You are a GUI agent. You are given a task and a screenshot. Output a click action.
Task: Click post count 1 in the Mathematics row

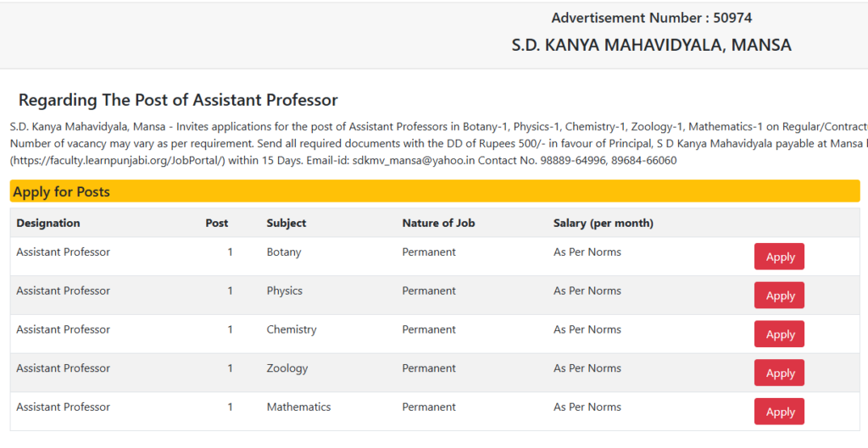[231, 407]
